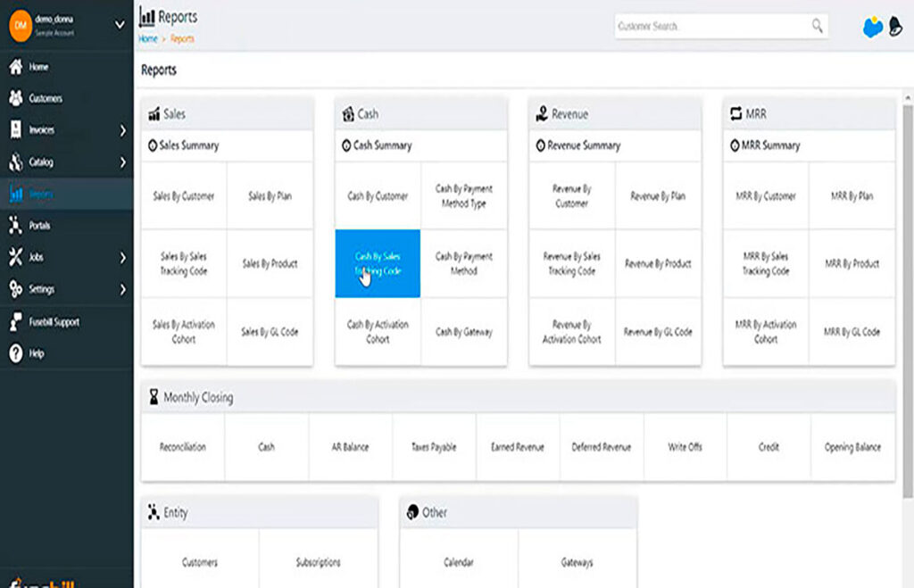Expand the Jobs submenu chevron
Image resolution: width=914 pixels, height=588 pixels.
click(x=122, y=257)
